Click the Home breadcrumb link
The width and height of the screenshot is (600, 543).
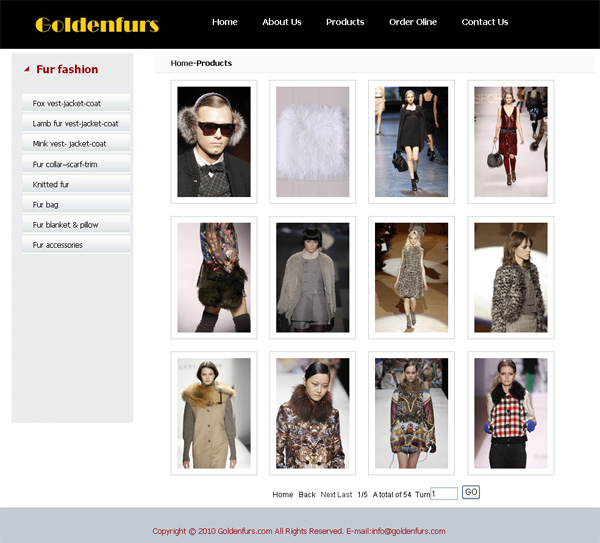(x=181, y=63)
